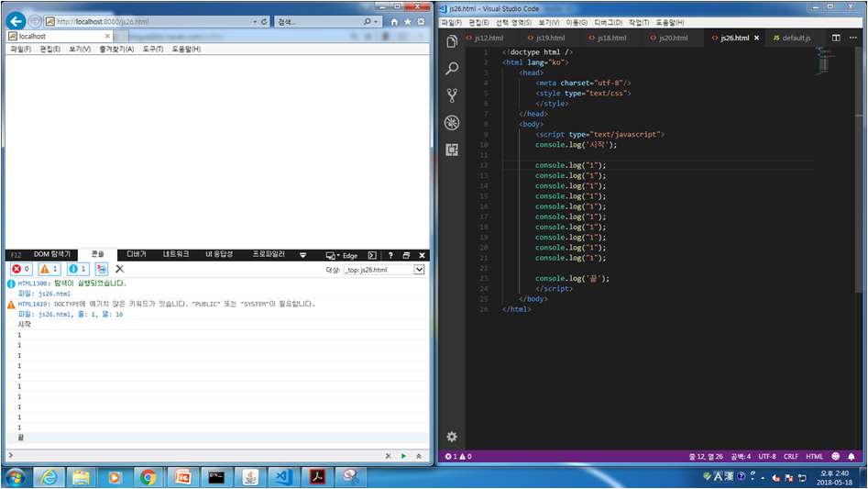
Task: Open js20.html tab in VS Code
Action: (x=673, y=38)
